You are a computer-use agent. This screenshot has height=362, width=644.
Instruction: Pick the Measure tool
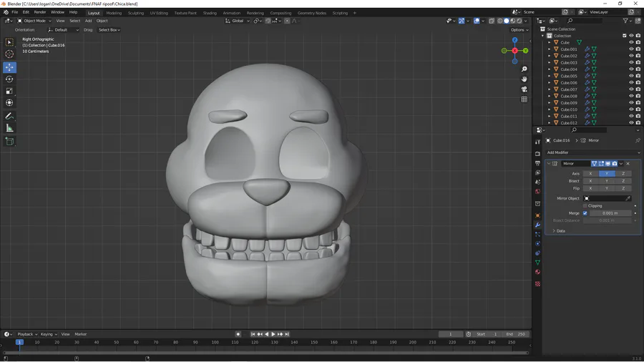(x=9, y=128)
